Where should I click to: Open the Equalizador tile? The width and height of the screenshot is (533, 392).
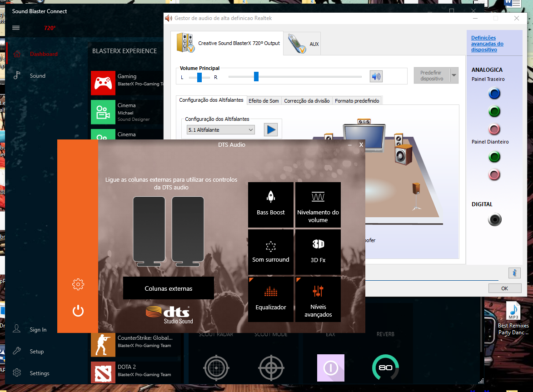270,299
